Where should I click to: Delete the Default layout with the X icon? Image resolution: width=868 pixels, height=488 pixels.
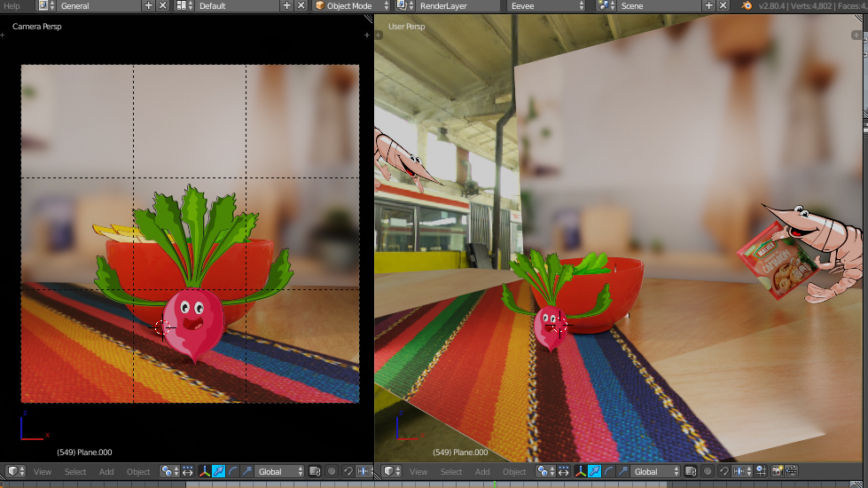[x=301, y=6]
